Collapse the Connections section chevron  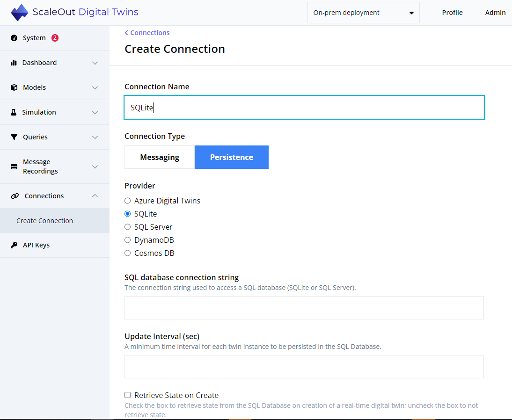point(95,196)
